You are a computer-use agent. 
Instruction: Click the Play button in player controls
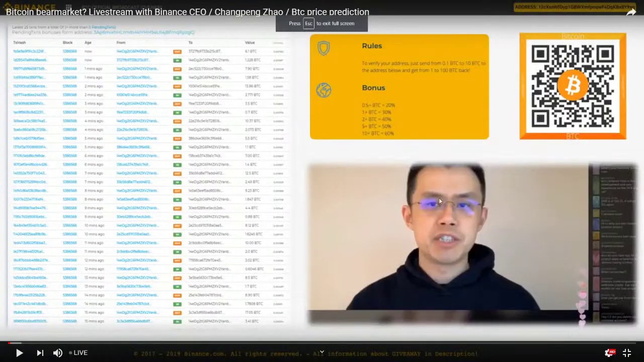click(x=19, y=353)
